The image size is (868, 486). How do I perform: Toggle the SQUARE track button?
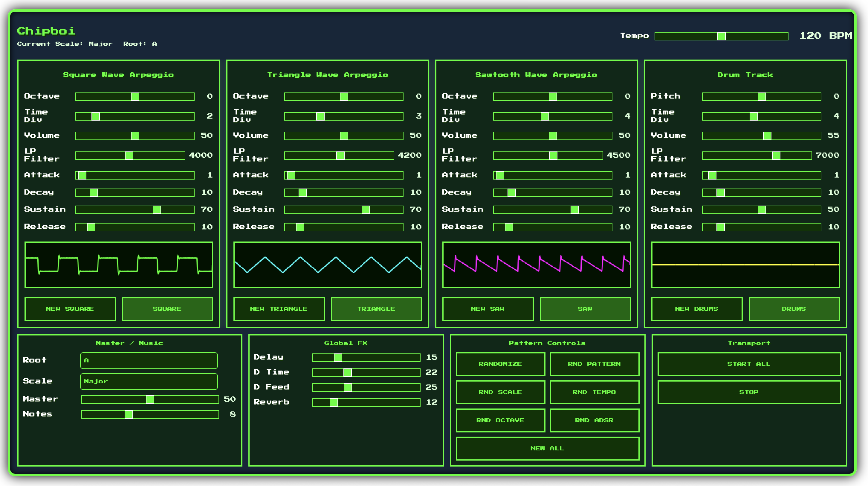pos(167,309)
